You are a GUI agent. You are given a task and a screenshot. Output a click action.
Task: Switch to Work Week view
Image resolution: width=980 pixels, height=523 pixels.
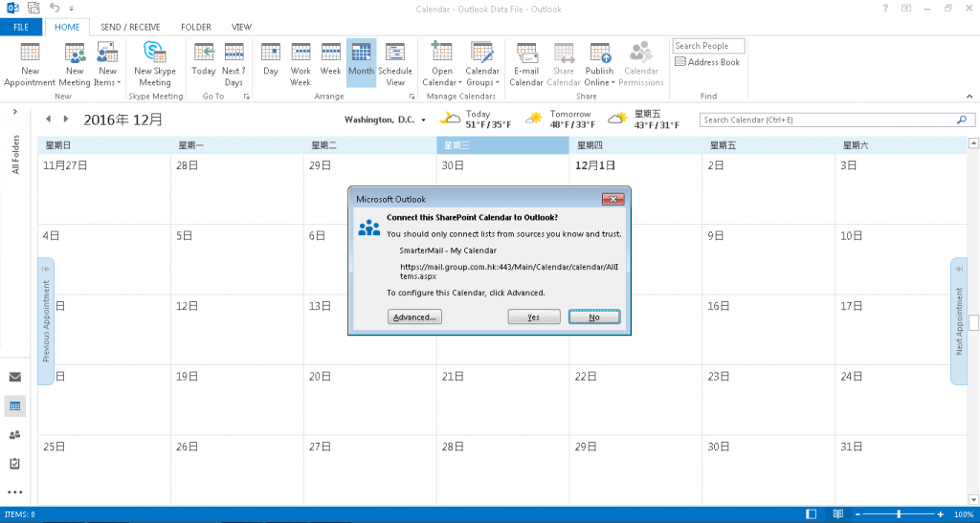click(301, 65)
